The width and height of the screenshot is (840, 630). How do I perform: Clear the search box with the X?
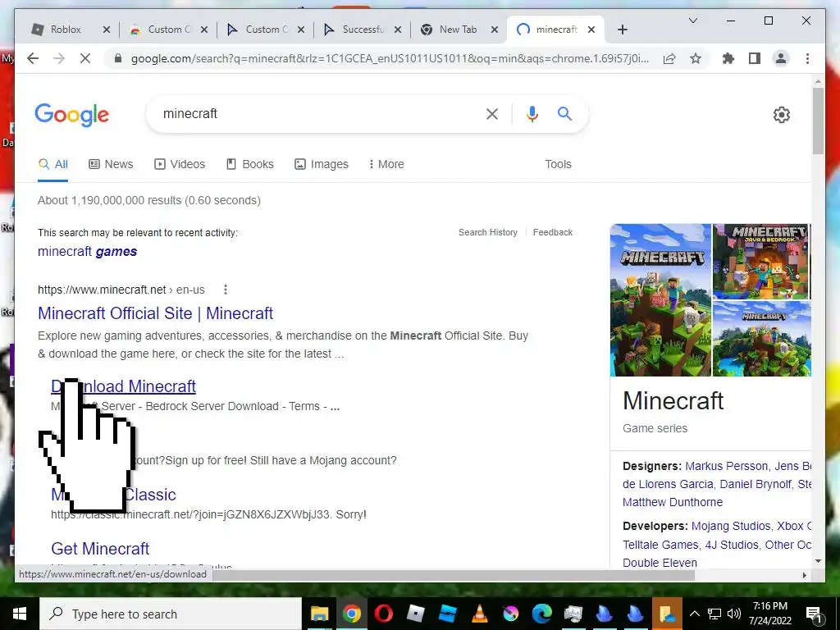[492, 113]
